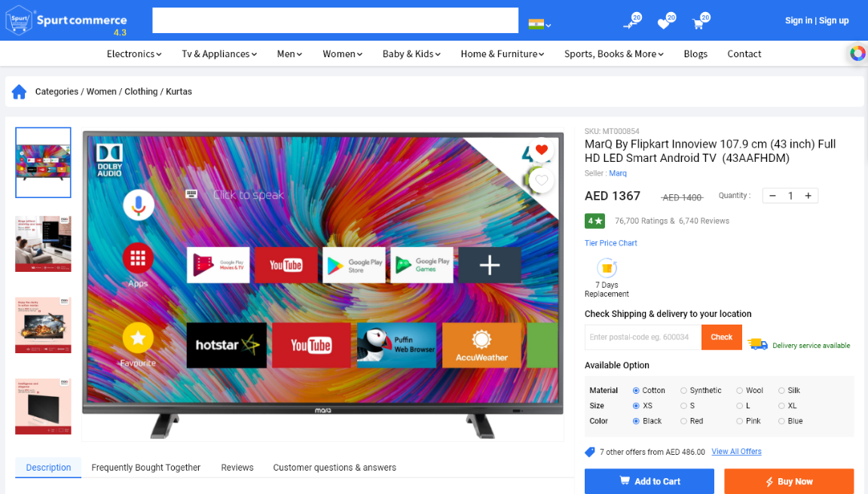
Task: Select Wool material option
Action: [740, 391]
